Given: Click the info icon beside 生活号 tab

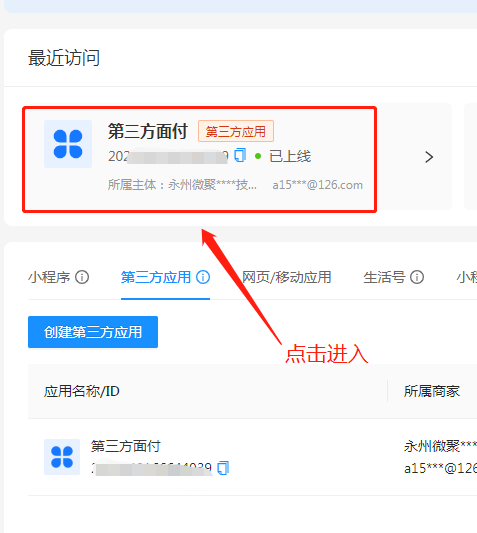Looking at the screenshot, I should [417, 277].
